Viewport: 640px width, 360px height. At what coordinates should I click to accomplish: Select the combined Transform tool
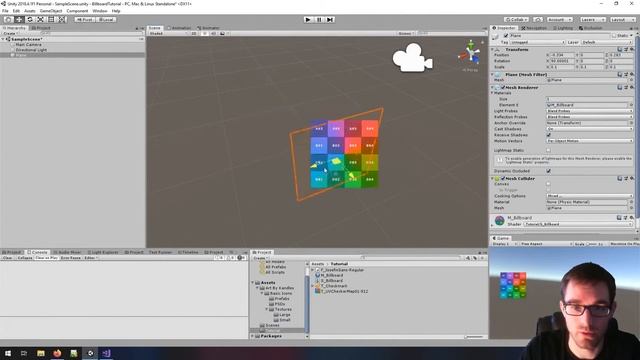pyautogui.click(x=61, y=19)
